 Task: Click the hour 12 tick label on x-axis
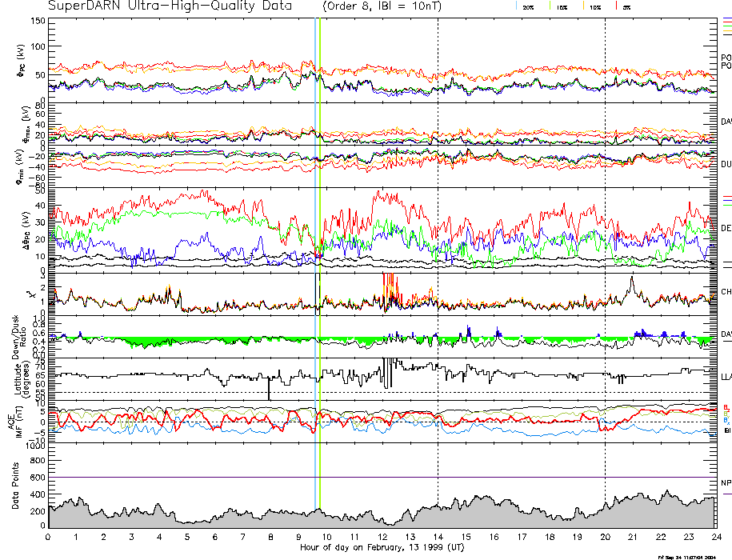click(x=382, y=537)
